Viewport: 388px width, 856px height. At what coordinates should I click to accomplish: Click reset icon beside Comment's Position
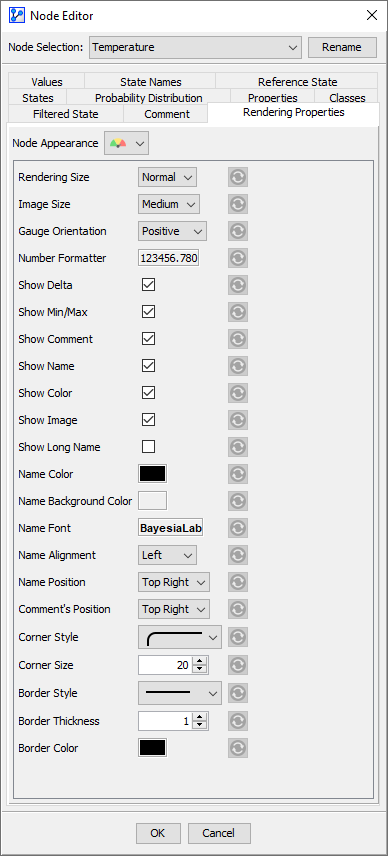point(238,609)
